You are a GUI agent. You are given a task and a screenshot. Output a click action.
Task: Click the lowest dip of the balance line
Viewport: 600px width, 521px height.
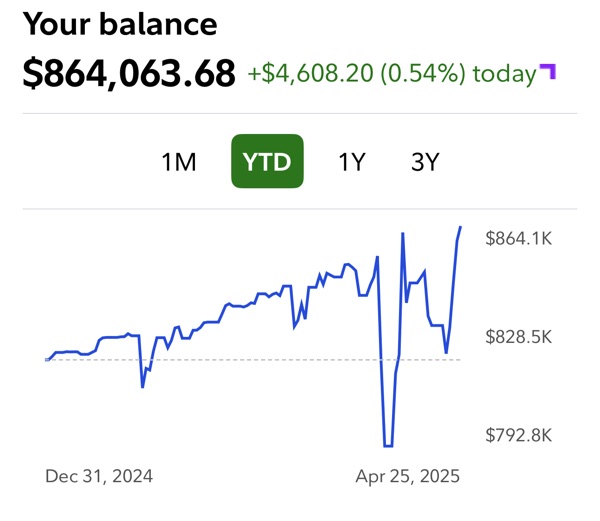coord(387,446)
